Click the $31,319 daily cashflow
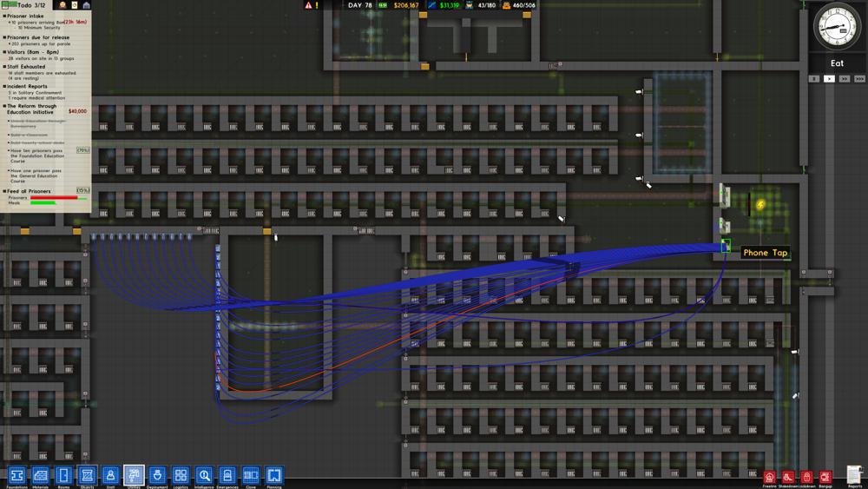 pyautogui.click(x=449, y=5)
